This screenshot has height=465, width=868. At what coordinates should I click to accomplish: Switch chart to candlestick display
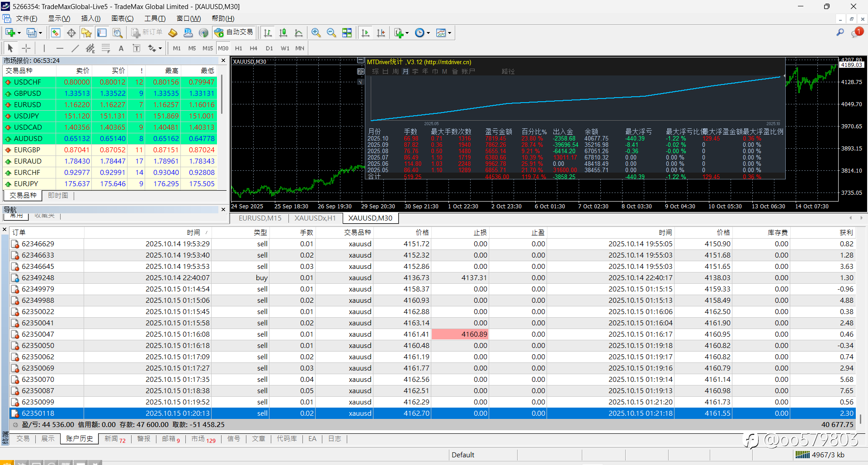coord(283,33)
